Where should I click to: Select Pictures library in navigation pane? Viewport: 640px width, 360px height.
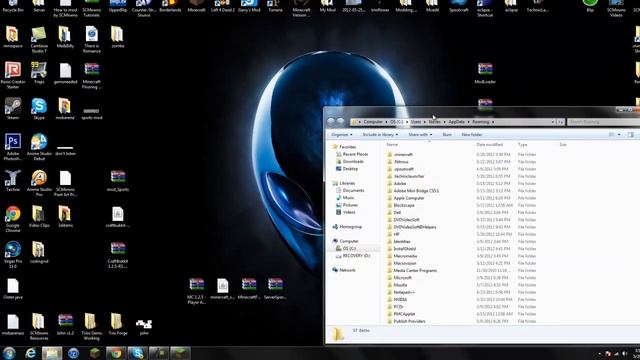(347, 205)
